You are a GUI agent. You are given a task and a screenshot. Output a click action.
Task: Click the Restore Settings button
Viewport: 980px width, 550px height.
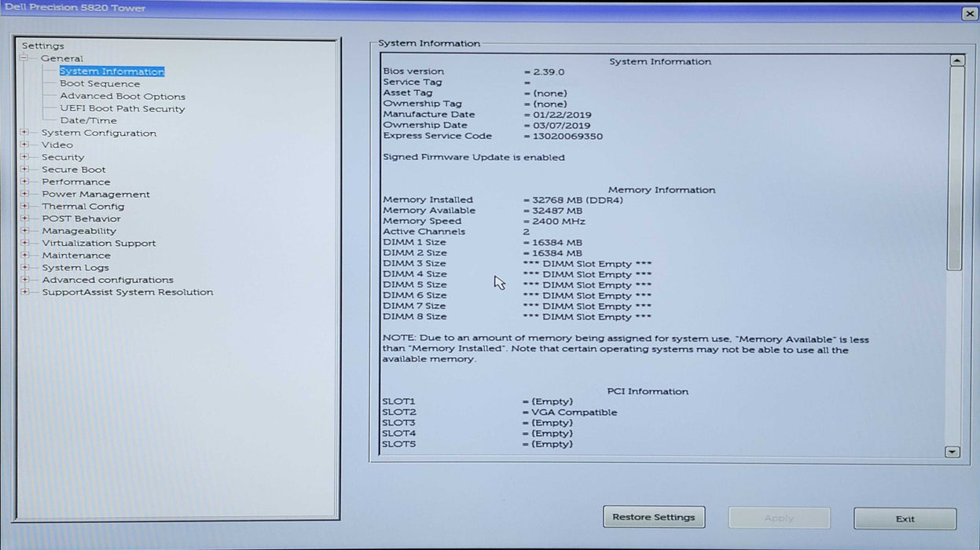tap(654, 517)
